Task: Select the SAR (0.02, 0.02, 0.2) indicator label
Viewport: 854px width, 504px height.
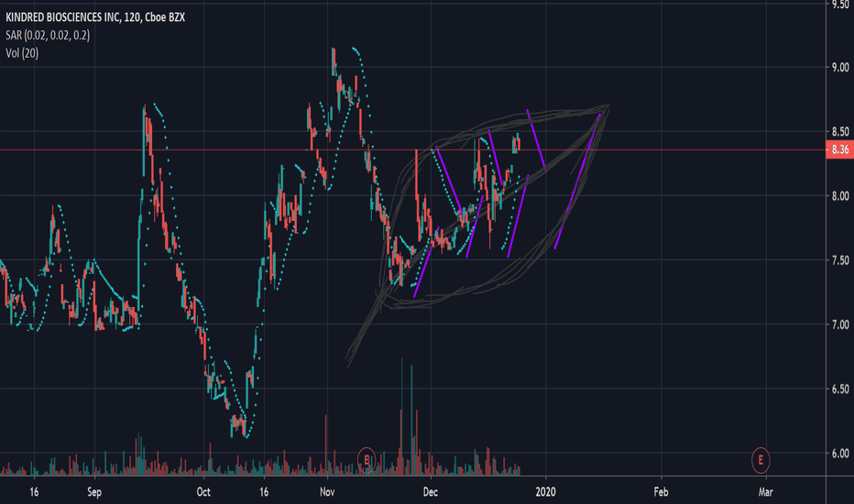Action: (48, 36)
